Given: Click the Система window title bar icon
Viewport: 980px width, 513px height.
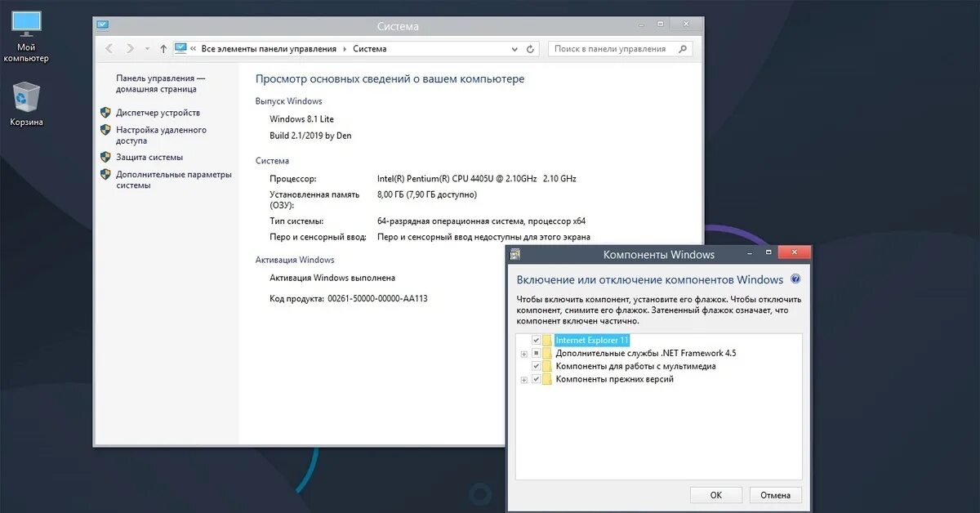Looking at the screenshot, I should [x=103, y=26].
